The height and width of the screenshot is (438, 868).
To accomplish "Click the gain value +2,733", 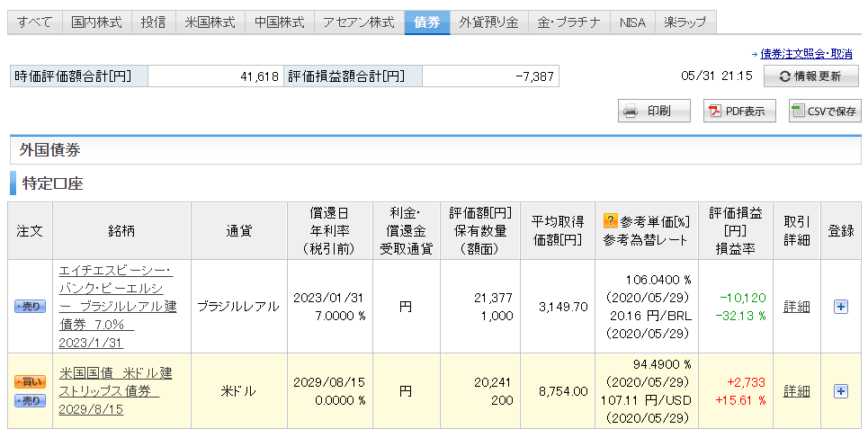I will coord(746,382).
